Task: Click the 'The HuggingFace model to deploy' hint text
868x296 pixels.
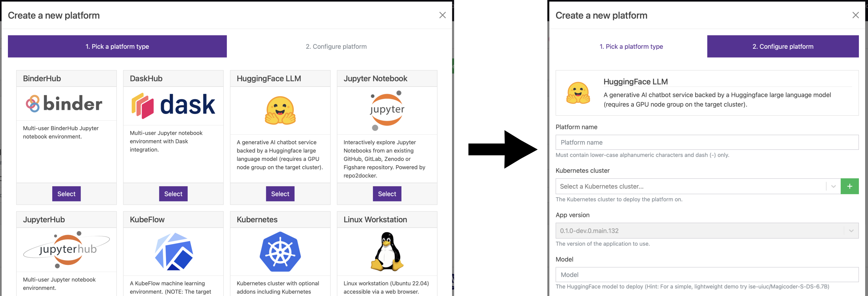Action: click(693, 287)
